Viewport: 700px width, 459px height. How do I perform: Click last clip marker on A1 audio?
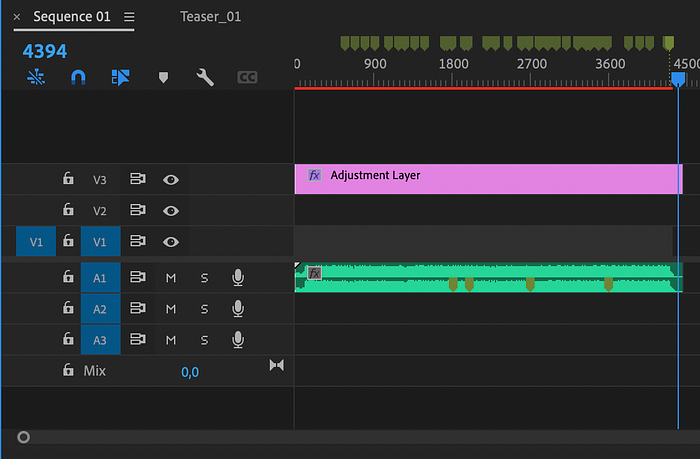608,284
